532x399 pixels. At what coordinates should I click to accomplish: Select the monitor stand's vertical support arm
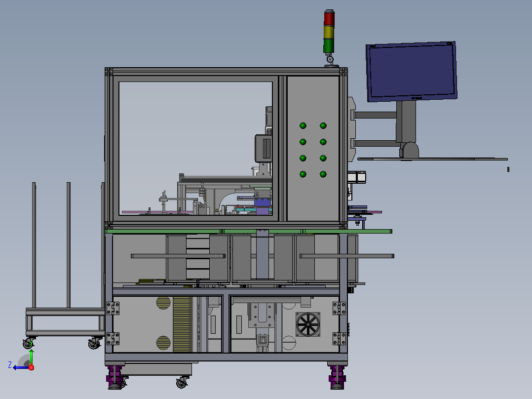click(x=406, y=121)
